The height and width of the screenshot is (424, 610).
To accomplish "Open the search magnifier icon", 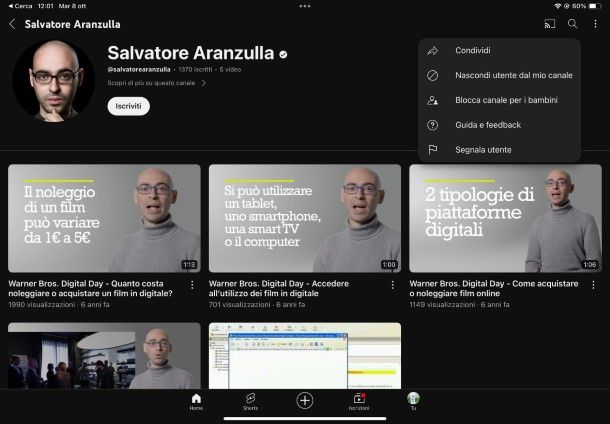I will click(x=572, y=24).
